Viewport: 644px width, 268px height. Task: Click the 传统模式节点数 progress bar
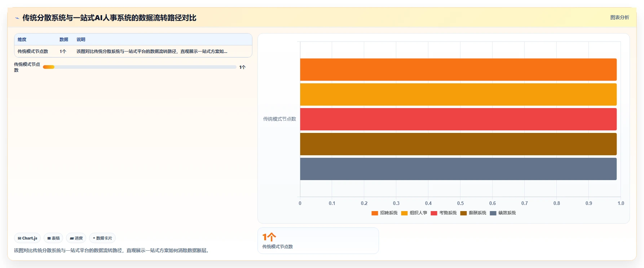tap(140, 67)
